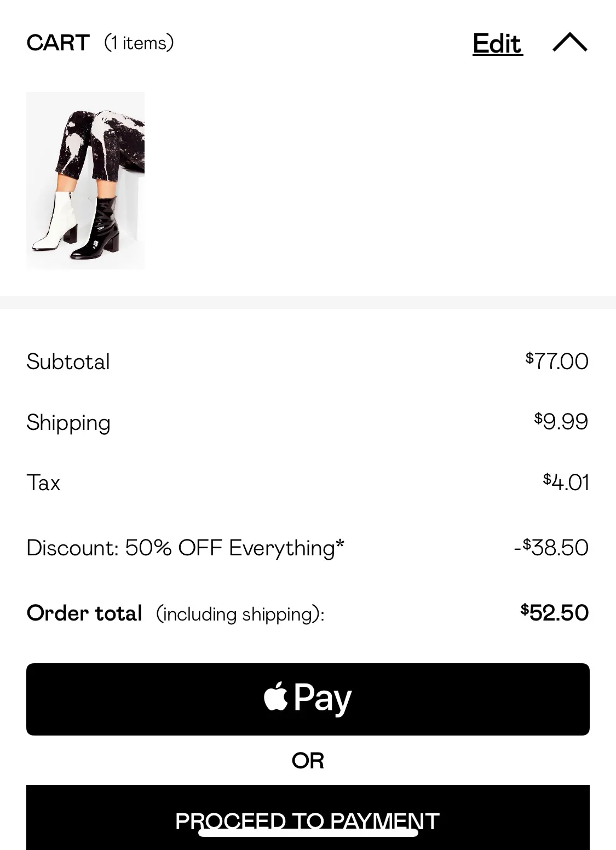This screenshot has width=616, height=850.
Task: Select the $52.50 order total amount
Action: coord(554,612)
